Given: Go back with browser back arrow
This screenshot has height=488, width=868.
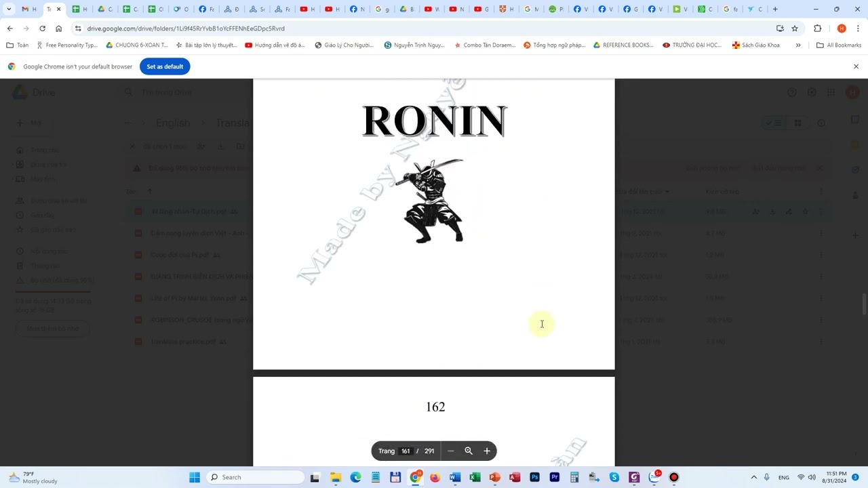Looking at the screenshot, I should (9, 28).
